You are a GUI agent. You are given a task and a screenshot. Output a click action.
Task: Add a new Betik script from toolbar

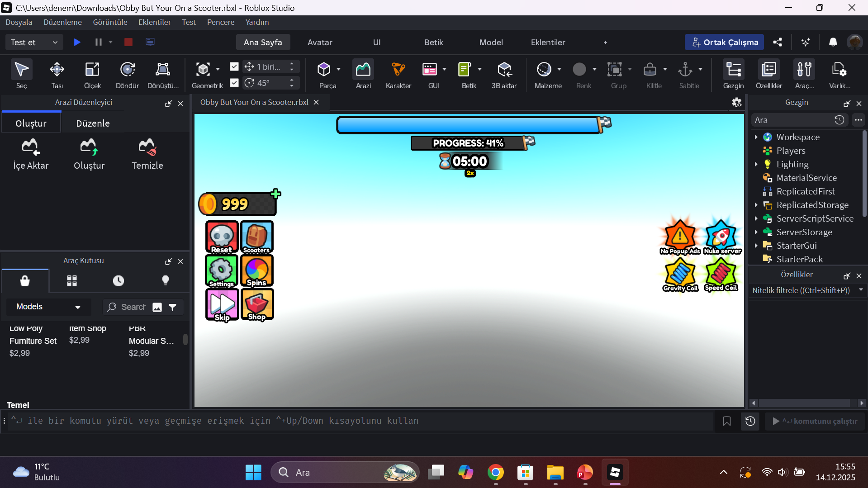(x=465, y=70)
